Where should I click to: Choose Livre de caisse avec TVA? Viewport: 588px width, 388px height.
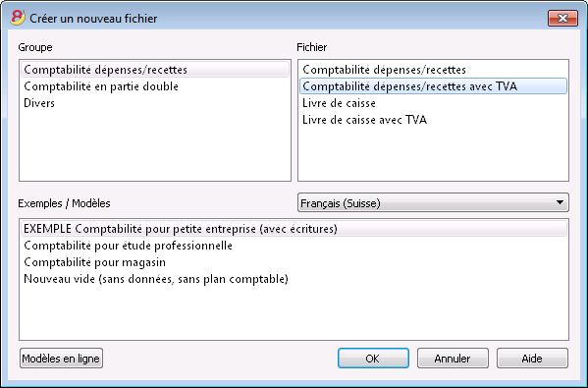(433, 120)
